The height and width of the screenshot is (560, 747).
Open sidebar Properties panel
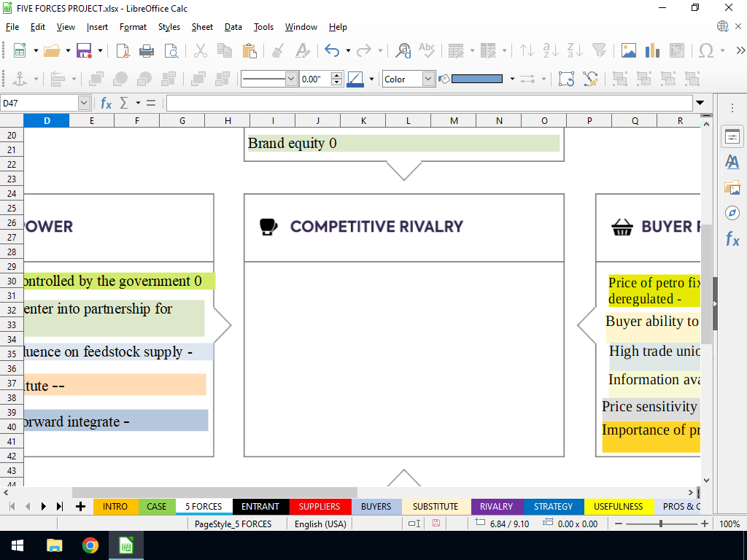[732, 137]
